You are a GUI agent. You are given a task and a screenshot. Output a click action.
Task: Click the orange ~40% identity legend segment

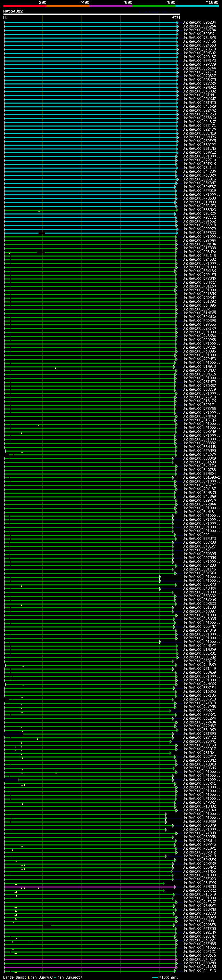click(x=68, y=6)
